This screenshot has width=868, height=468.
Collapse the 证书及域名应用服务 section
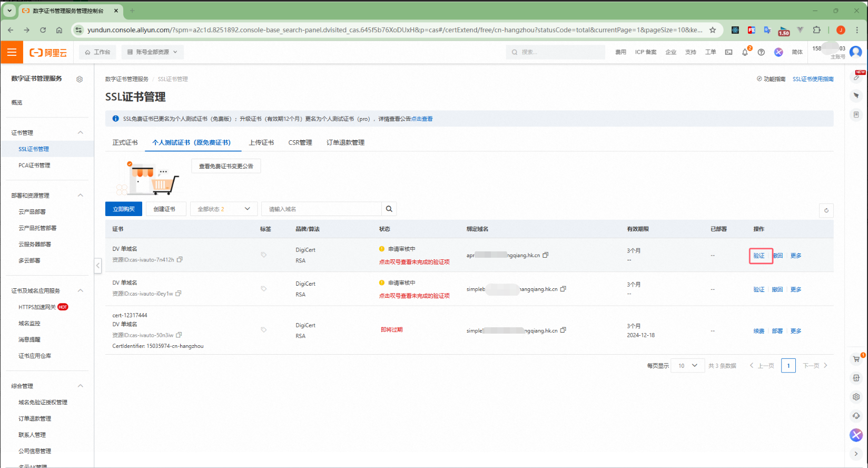point(81,290)
